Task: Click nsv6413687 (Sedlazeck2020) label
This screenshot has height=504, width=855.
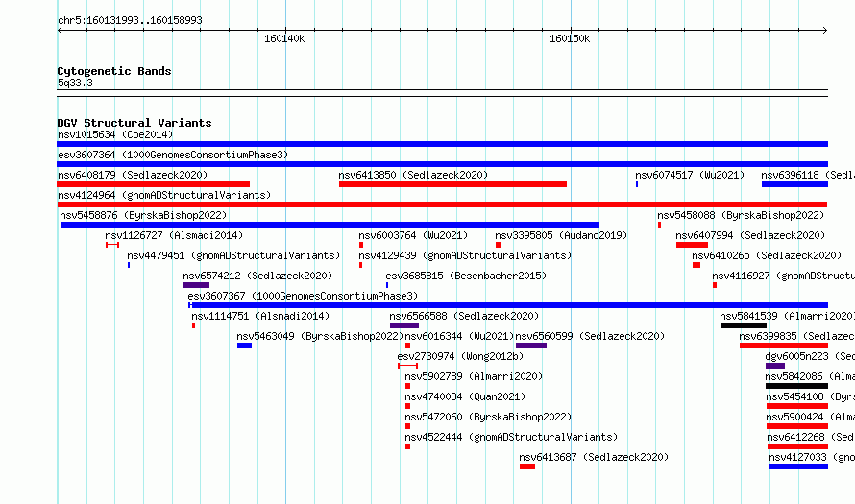Action: click(594, 457)
